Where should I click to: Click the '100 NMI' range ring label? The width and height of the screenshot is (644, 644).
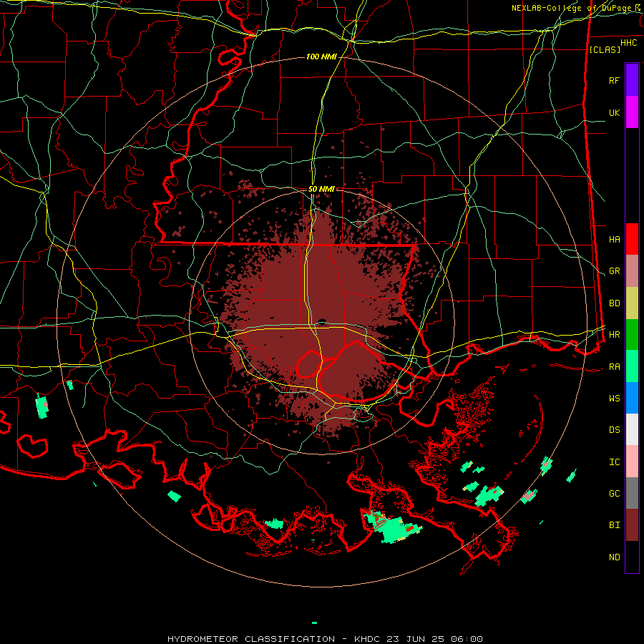[x=321, y=57]
